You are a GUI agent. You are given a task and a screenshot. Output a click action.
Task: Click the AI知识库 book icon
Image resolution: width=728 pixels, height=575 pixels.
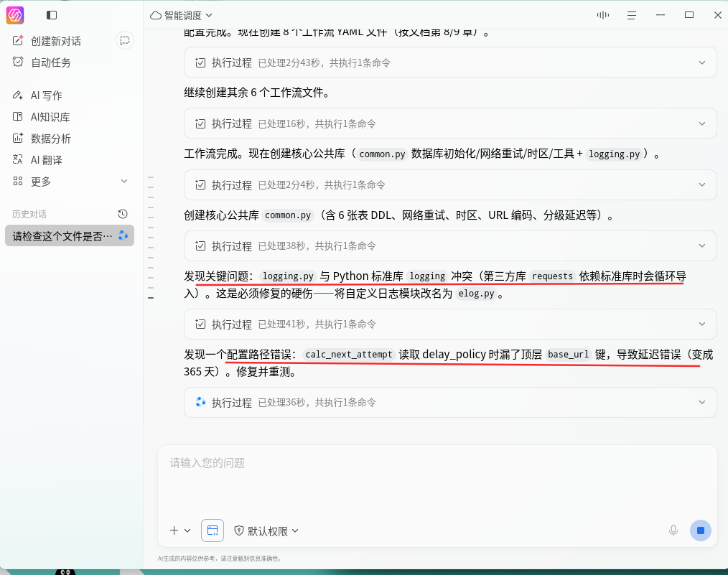[x=18, y=116]
